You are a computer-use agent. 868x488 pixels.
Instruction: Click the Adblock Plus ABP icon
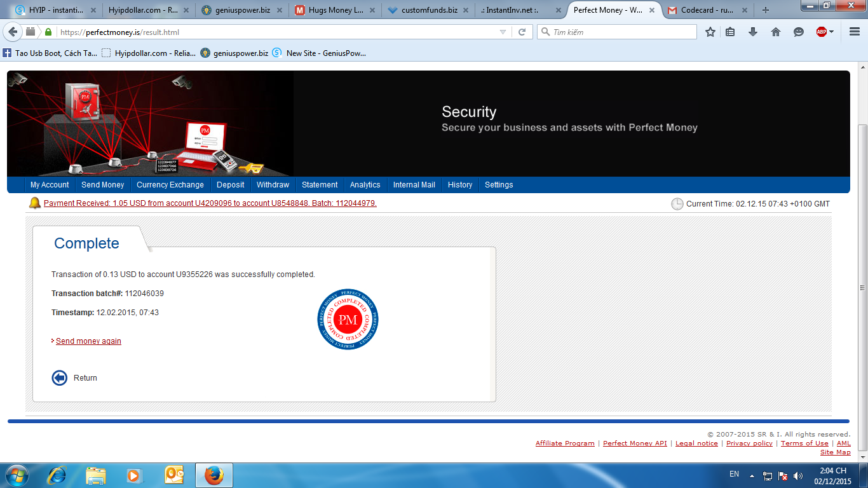click(x=821, y=32)
